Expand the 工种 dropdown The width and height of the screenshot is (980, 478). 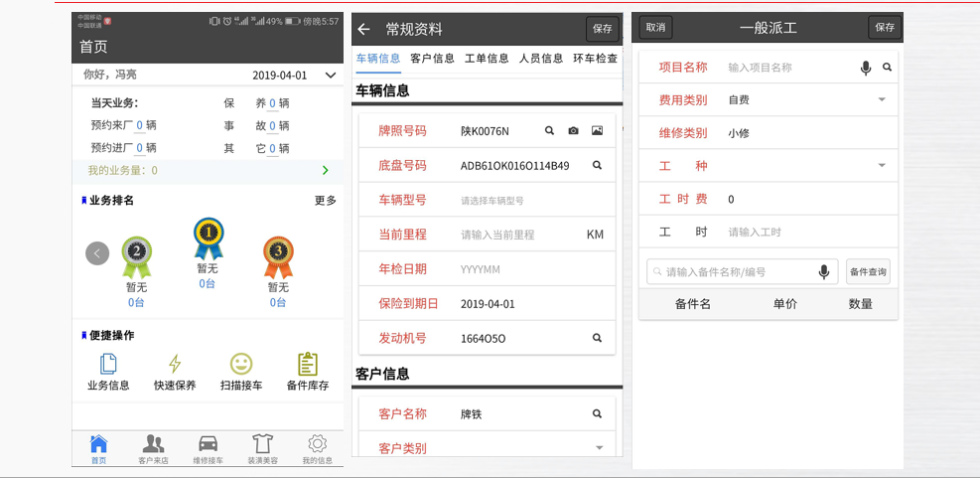click(881, 165)
